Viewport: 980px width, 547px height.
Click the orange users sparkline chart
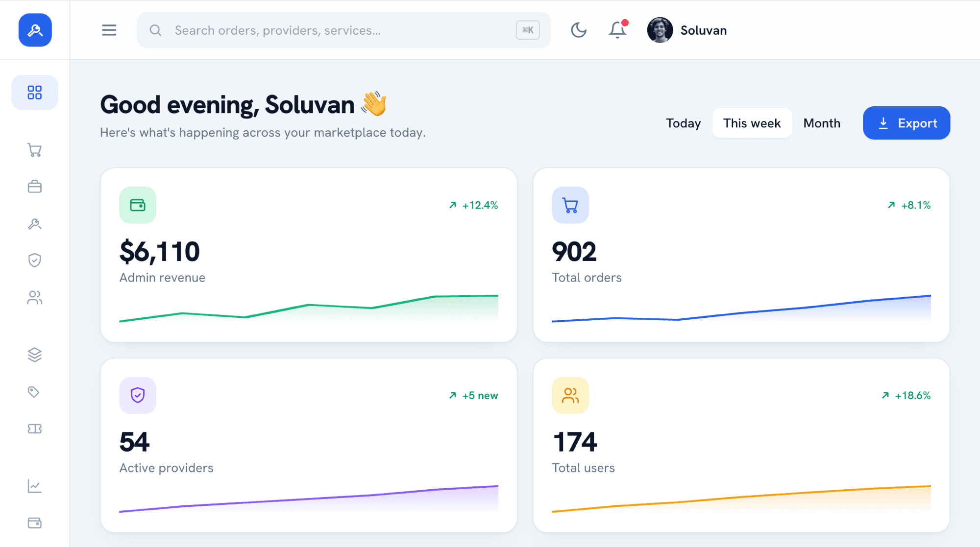point(741,499)
